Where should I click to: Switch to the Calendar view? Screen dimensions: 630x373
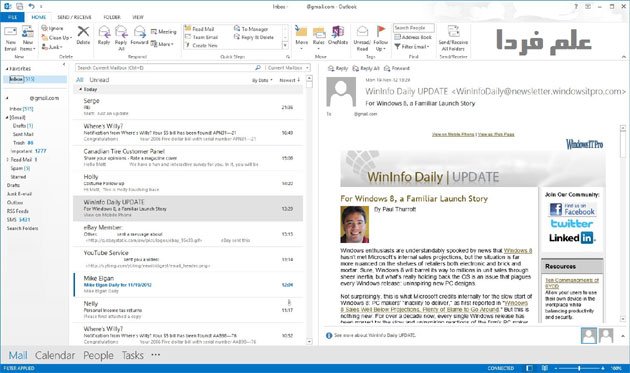[55, 355]
